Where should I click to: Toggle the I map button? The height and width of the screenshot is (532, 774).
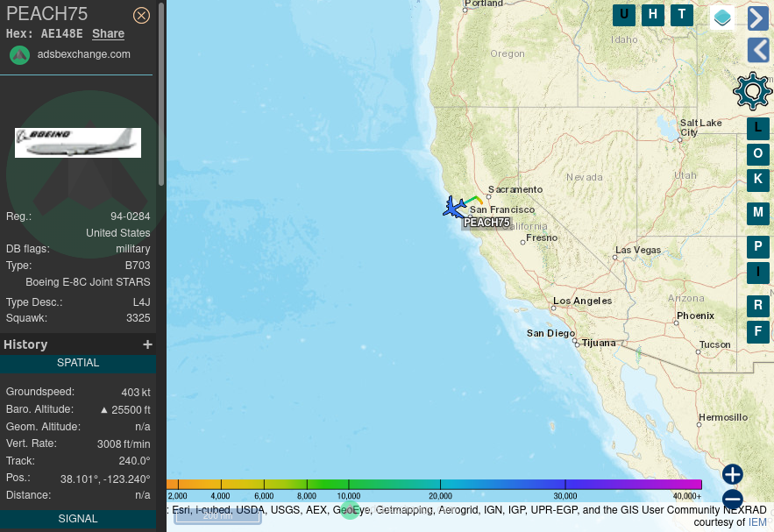click(757, 273)
